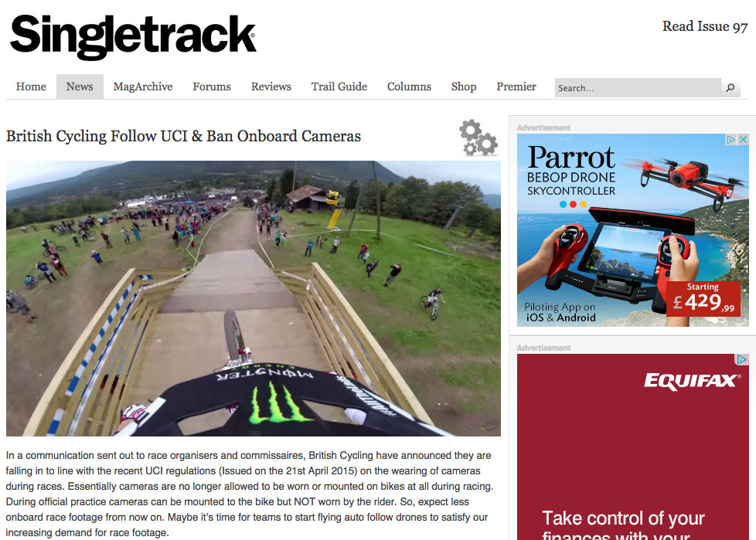Click the search magnifier icon
756x540 pixels.
tap(730, 87)
